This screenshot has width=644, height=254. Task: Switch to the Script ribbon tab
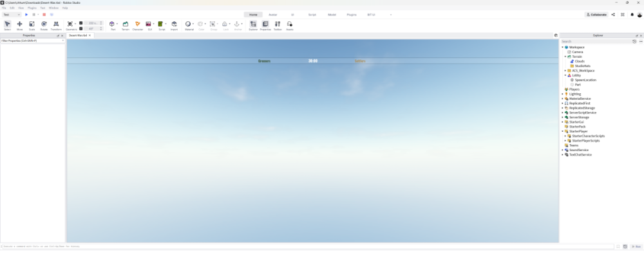pos(312,14)
